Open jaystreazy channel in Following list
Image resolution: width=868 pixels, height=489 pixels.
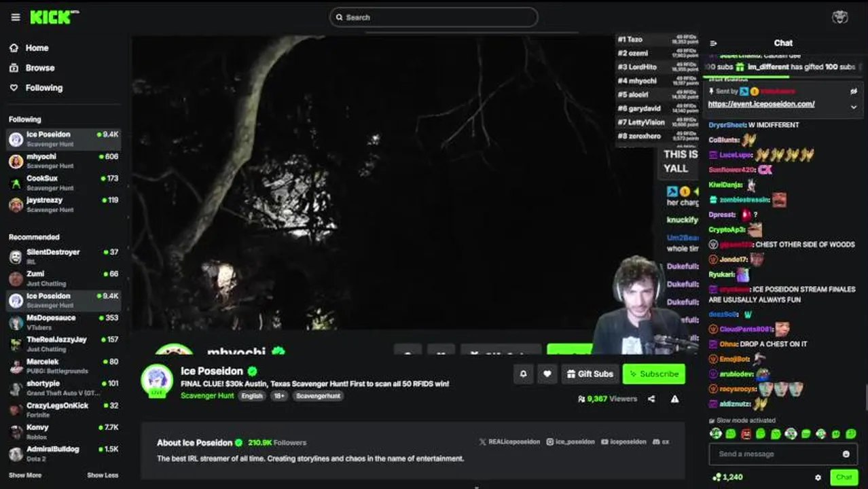[x=63, y=204]
